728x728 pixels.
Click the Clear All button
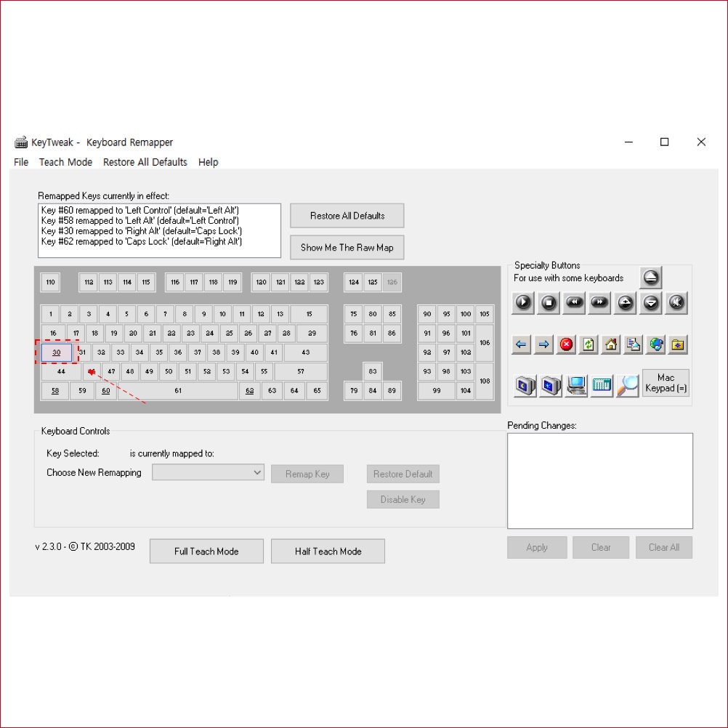tap(664, 547)
